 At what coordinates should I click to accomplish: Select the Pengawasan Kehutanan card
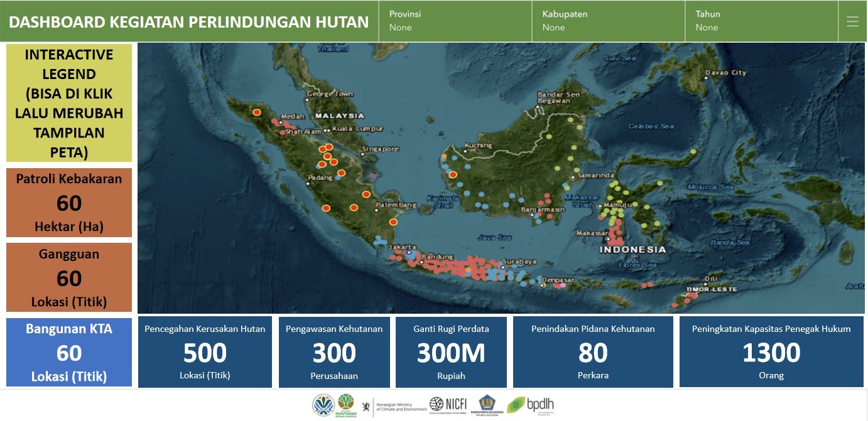click(334, 352)
